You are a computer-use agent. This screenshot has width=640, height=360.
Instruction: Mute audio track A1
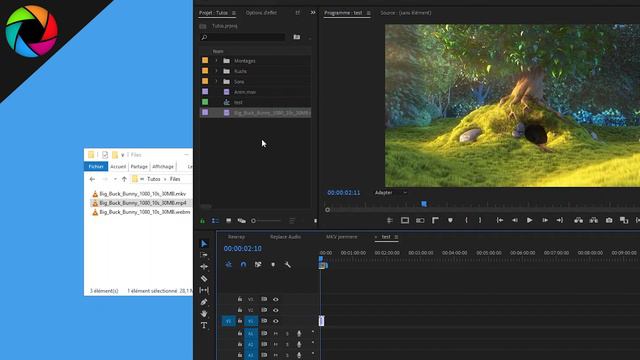[276, 333]
